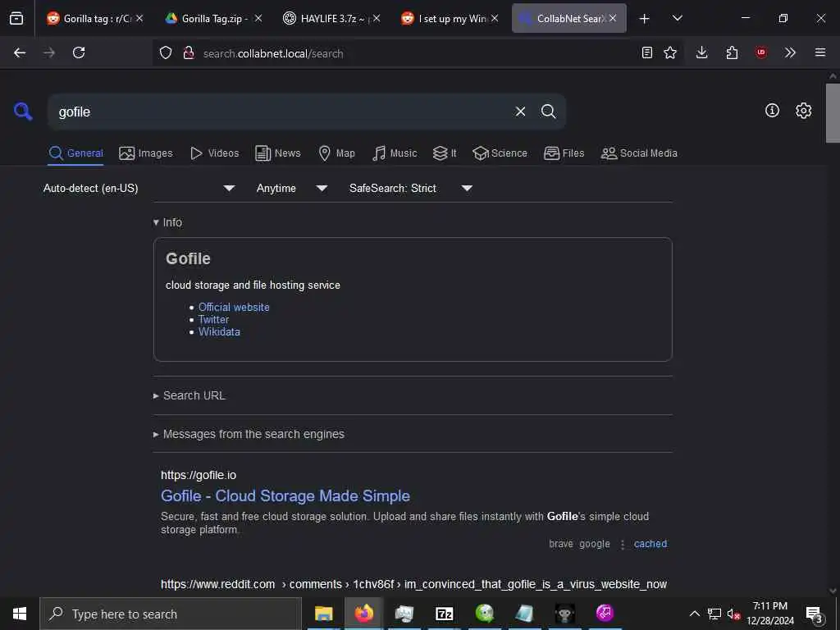Open Gofile Official website link
The width and height of the screenshot is (840, 630).
tap(234, 307)
